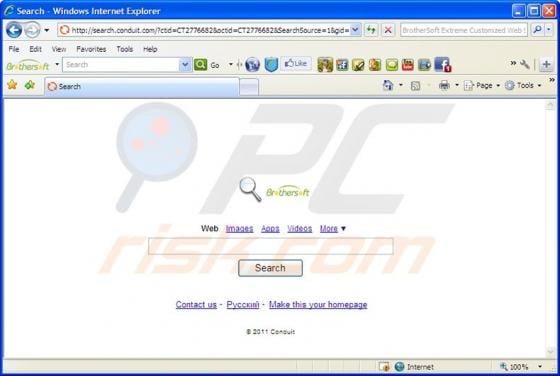
Task: Show more toolbar items via chevron
Action: click(513, 64)
